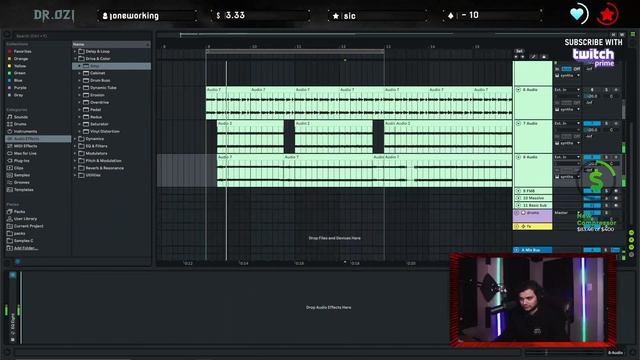Solo the 7 Audio track
This screenshot has width=640, height=360.
coord(607,123)
